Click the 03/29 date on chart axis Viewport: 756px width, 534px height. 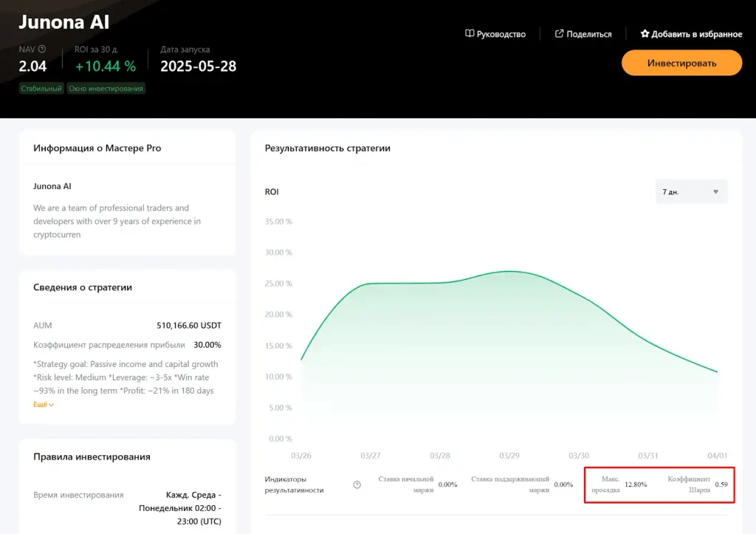click(509, 456)
